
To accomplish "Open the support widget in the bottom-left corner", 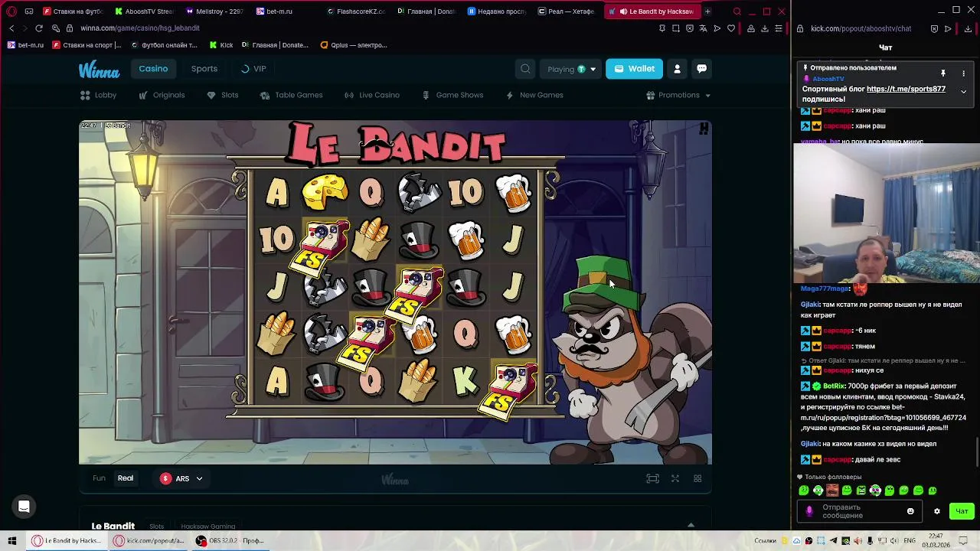I will point(24,507).
